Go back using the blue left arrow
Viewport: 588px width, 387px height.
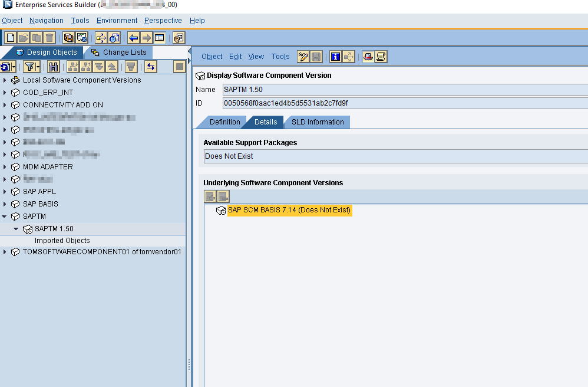point(134,38)
